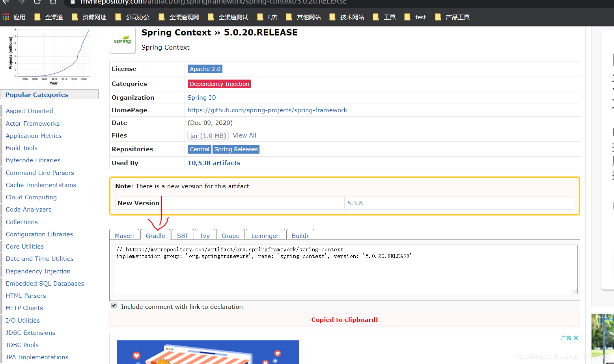Open HTTP Clients category
This screenshot has width=614, height=364.
pos(24,308)
